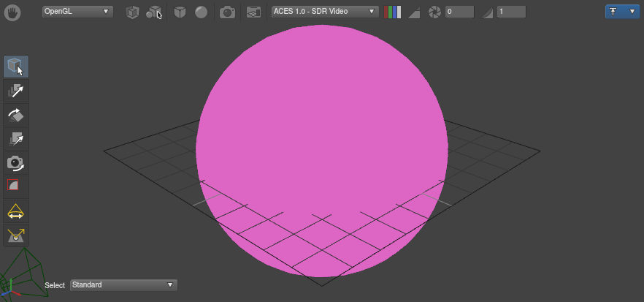This screenshot has width=644, height=302.
Task: Click the gain triangle icon beside color channels
Action: 413,12
